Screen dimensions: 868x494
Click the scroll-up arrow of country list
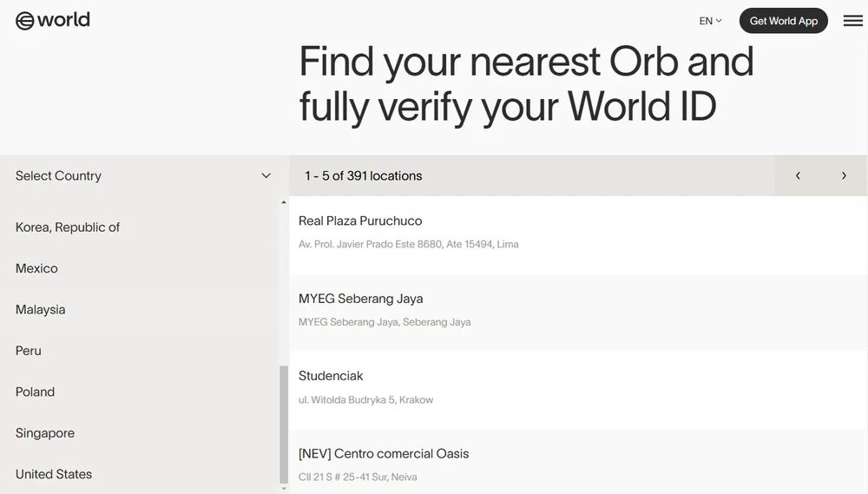[x=284, y=203]
